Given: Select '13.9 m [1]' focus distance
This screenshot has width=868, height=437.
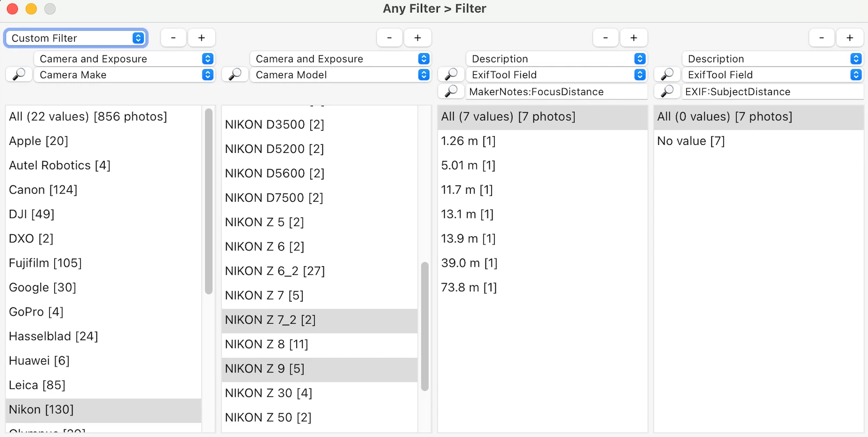Looking at the screenshot, I should point(542,239).
